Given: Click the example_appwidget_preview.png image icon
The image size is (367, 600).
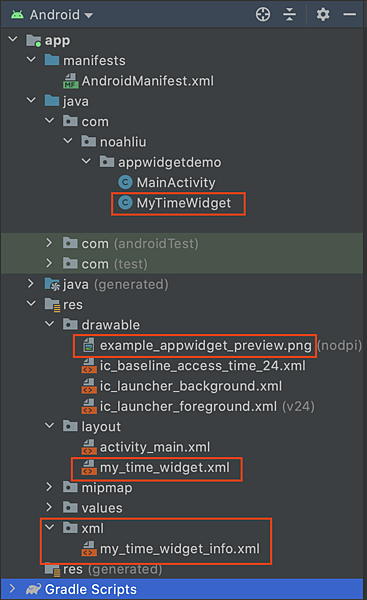Looking at the screenshot, I should pyautogui.click(x=89, y=346).
